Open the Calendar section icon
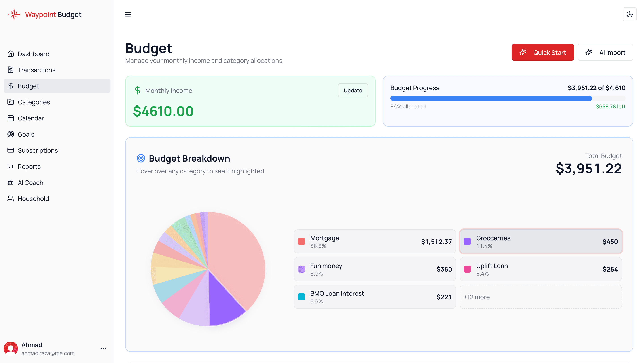The height and width of the screenshot is (363, 644). coord(11,118)
